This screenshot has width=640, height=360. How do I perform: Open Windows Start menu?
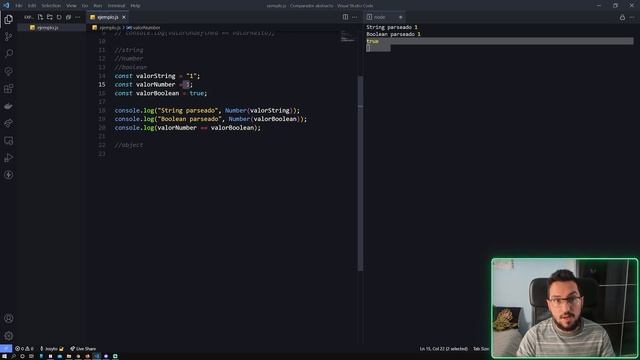point(4,356)
